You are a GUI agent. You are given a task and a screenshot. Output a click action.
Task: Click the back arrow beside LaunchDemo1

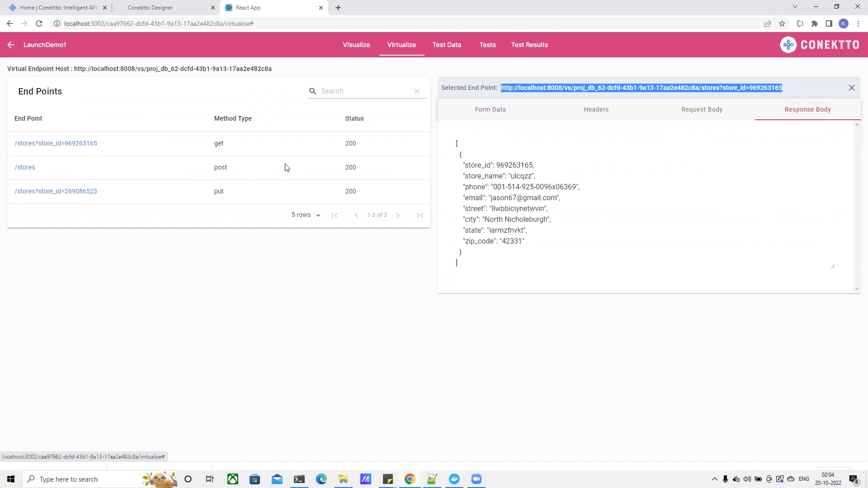[x=11, y=45]
